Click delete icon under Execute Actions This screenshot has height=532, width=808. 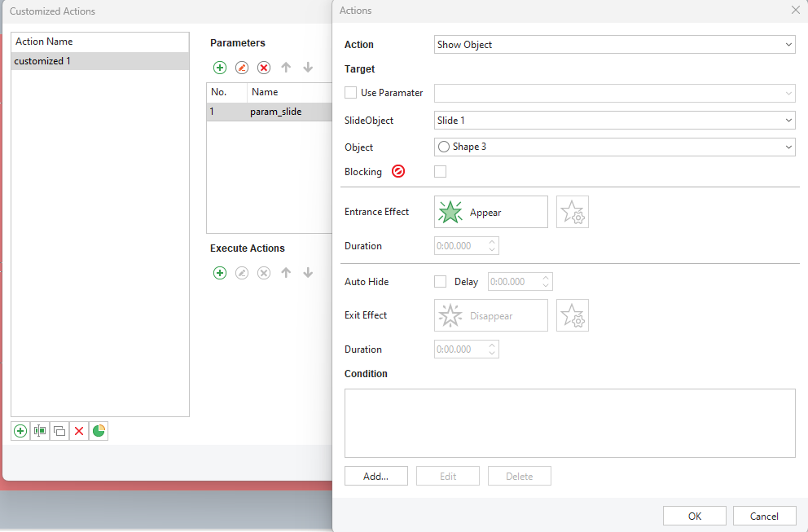[264, 273]
